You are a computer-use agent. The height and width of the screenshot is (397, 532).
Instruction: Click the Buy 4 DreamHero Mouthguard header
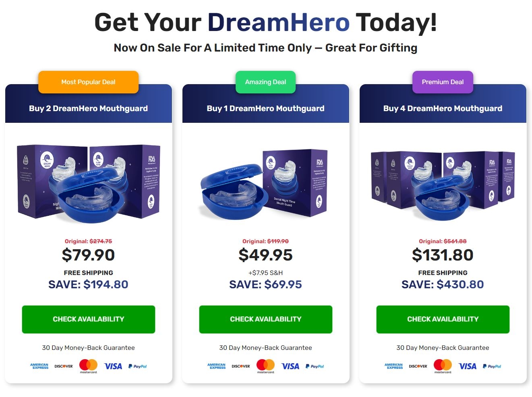click(443, 108)
